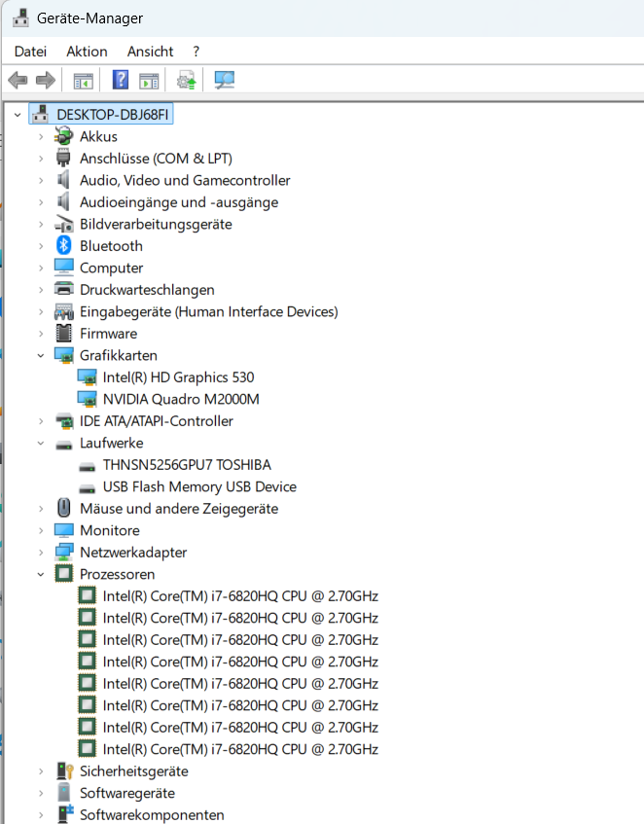
Task: Open the Help toolbar icon with question mark
Action: click(121, 80)
